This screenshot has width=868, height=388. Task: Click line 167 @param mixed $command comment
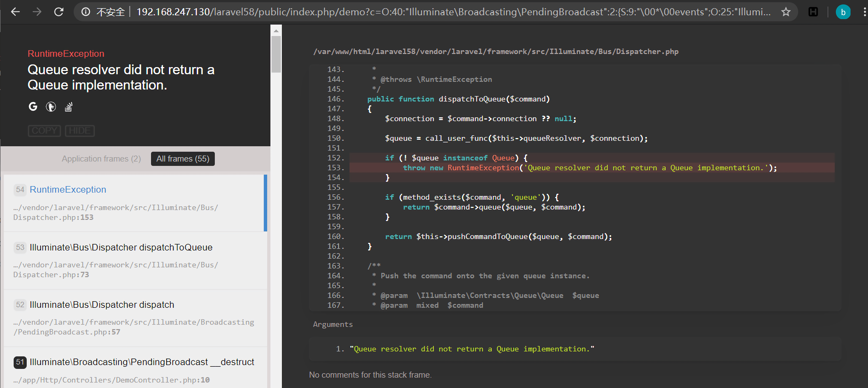427,305
